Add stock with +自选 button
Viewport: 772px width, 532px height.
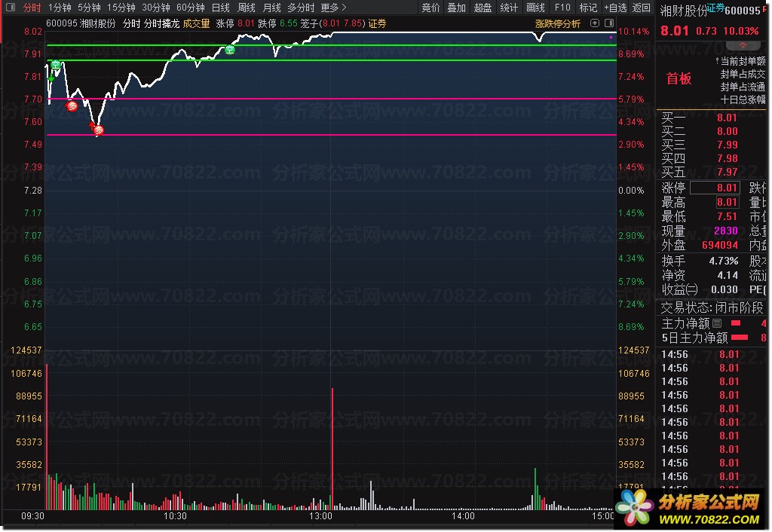coord(615,8)
